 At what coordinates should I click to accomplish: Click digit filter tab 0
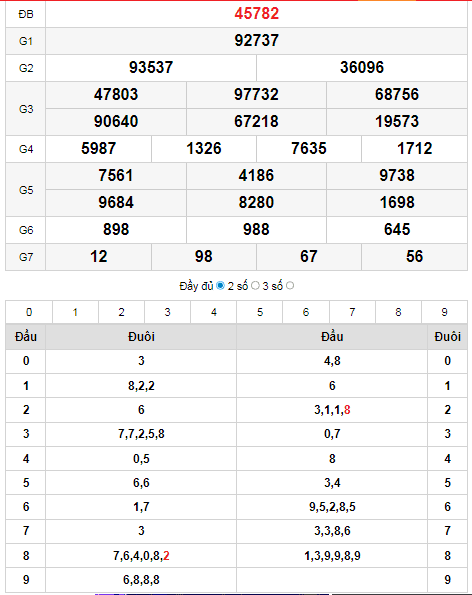(x=29, y=312)
